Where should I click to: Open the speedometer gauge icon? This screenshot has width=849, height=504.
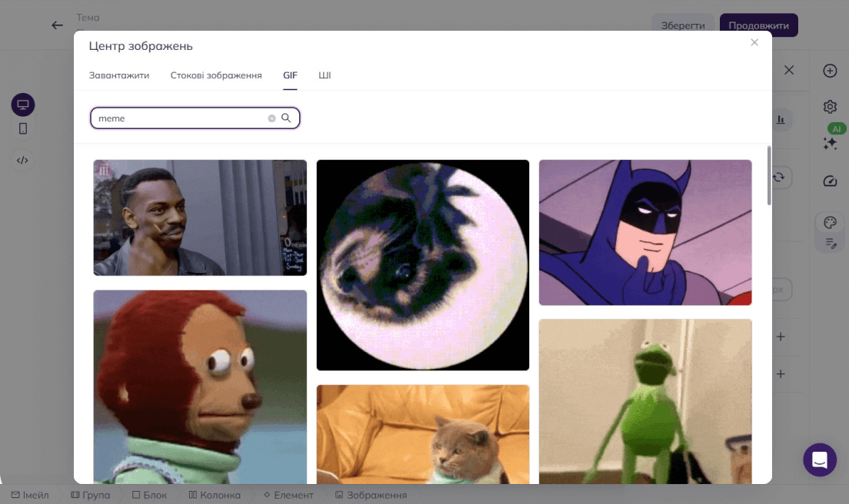tap(830, 181)
